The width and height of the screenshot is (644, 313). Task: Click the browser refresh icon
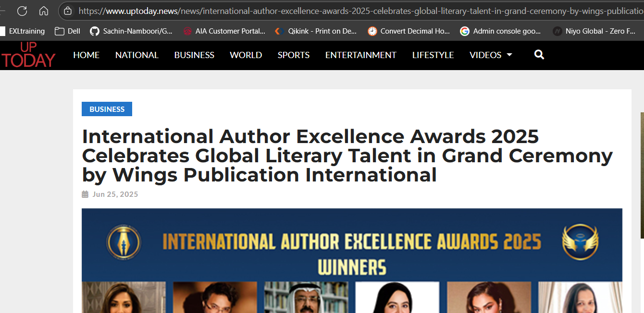click(x=22, y=11)
